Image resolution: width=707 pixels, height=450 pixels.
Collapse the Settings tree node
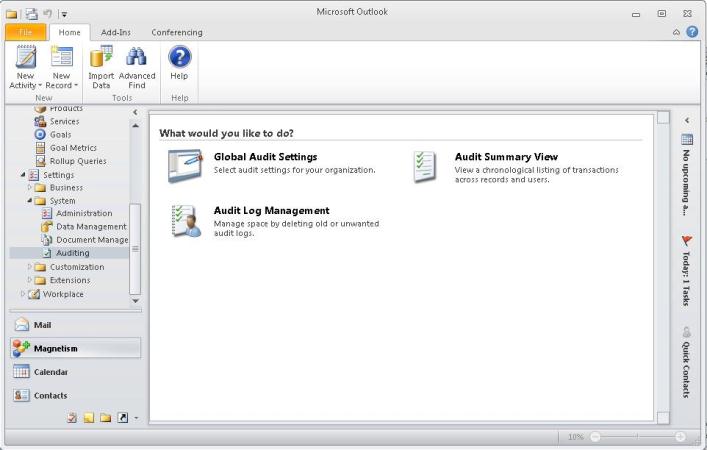coord(22,175)
